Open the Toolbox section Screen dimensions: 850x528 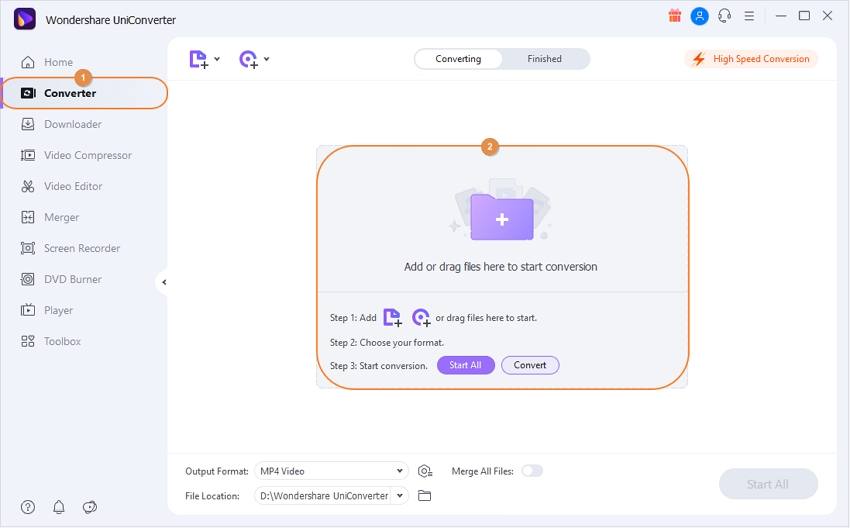(x=50, y=341)
